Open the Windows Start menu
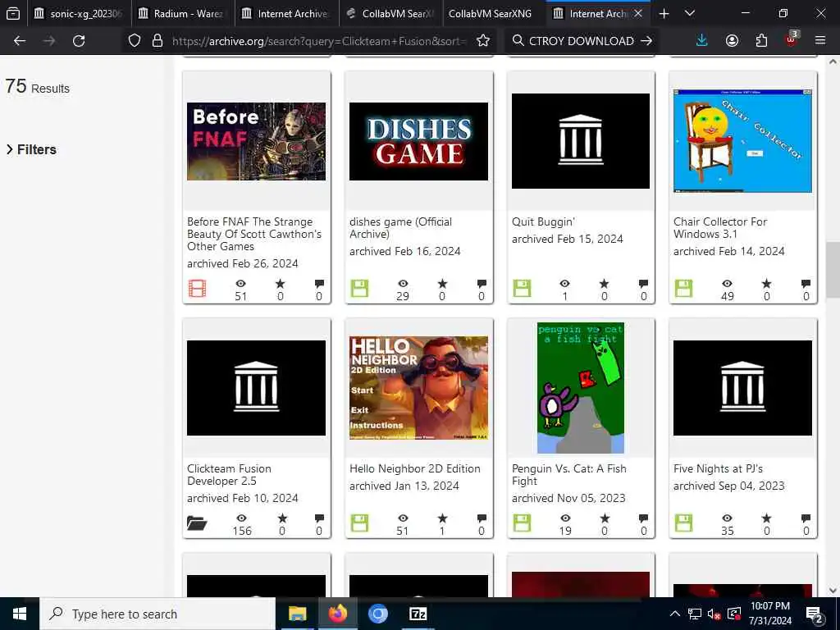 [20, 614]
